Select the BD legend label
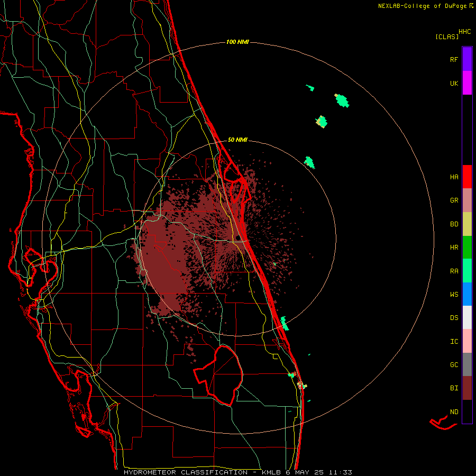The width and height of the screenshot is (476, 476). 454,224
